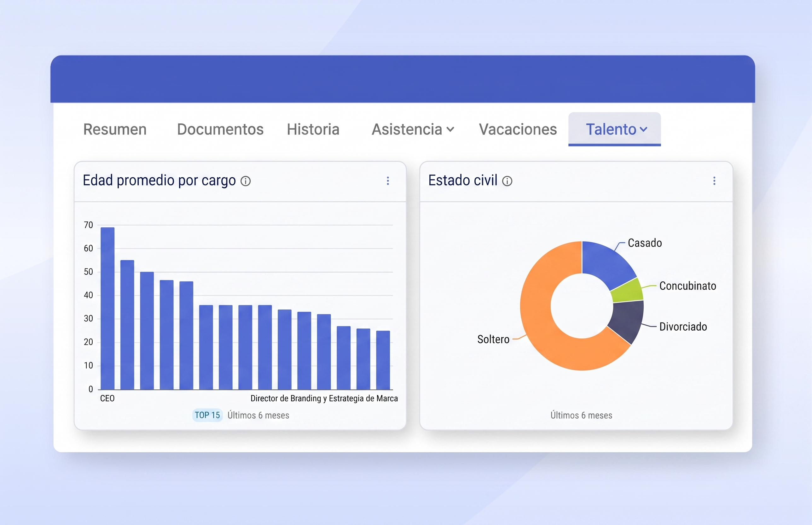The height and width of the screenshot is (525, 812).
Task: Click the Estado civil title
Action: (462, 180)
